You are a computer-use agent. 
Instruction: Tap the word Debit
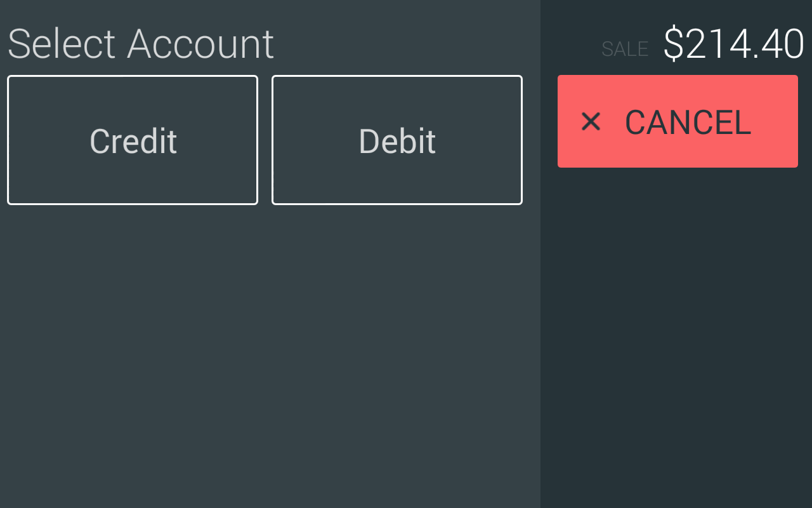[x=397, y=141]
